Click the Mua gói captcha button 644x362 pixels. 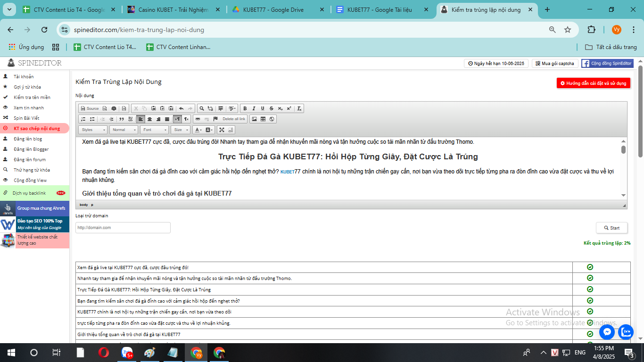(555, 63)
